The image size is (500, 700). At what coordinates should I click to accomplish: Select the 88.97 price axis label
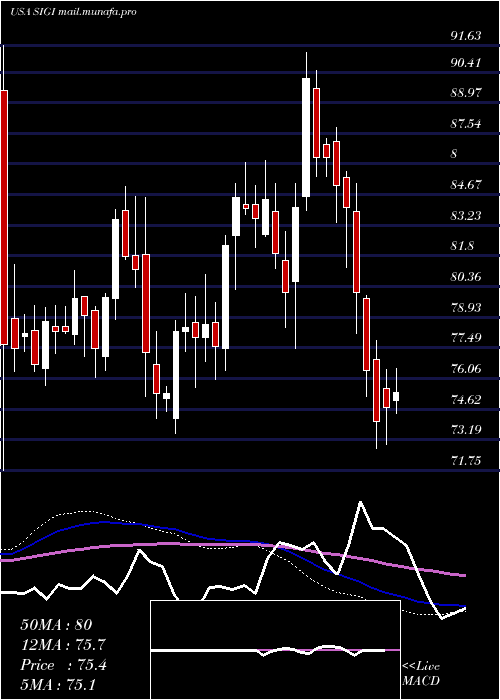point(466,93)
